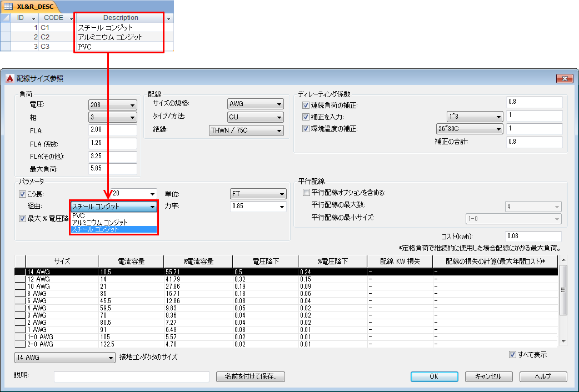The width and height of the screenshot is (579, 392).
Task: Select the 6 AWG row
Action: [x=286, y=301]
